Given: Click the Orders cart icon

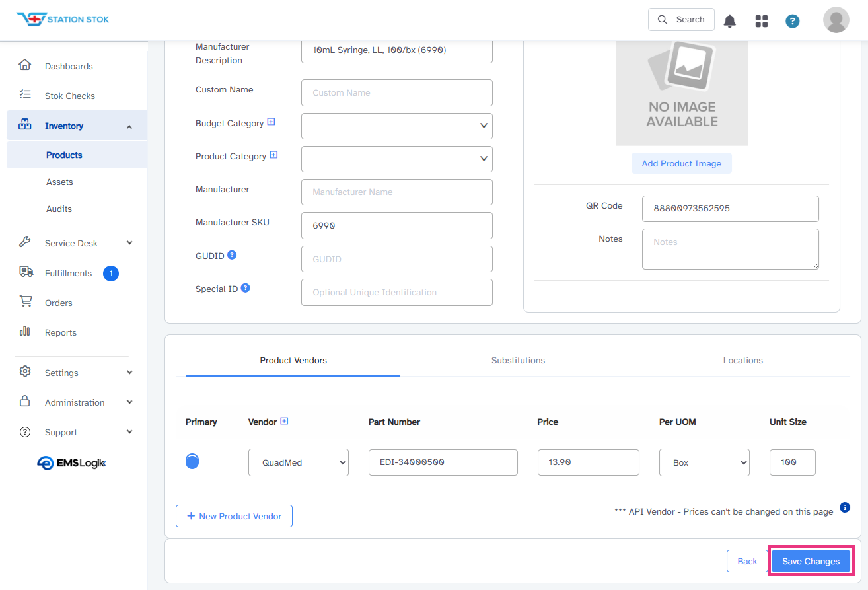Looking at the screenshot, I should click(x=26, y=301).
